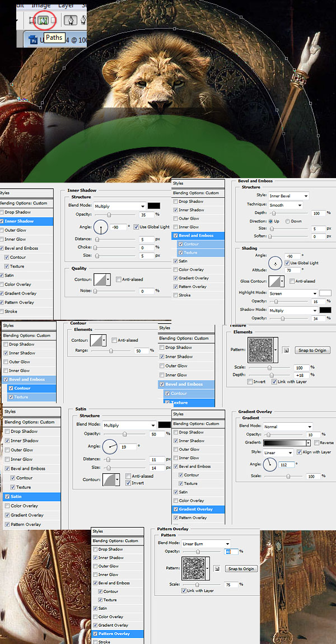The width and height of the screenshot is (336, 644).
Task: Open Gradient Overlay Blend Mode Normal dropdown
Action: click(287, 427)
